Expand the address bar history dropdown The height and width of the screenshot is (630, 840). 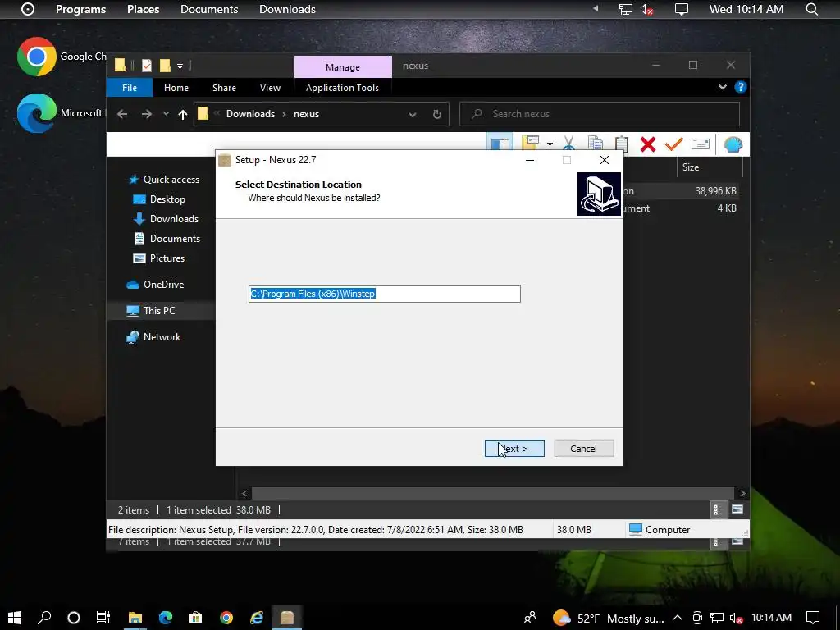(412, 114)
